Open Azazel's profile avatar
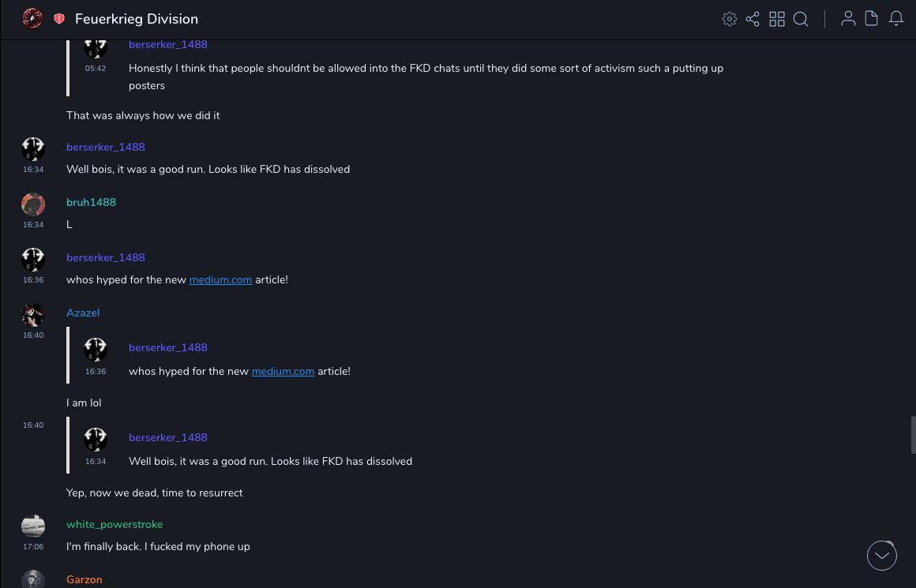916x588 pixels. tap(33, 315)
